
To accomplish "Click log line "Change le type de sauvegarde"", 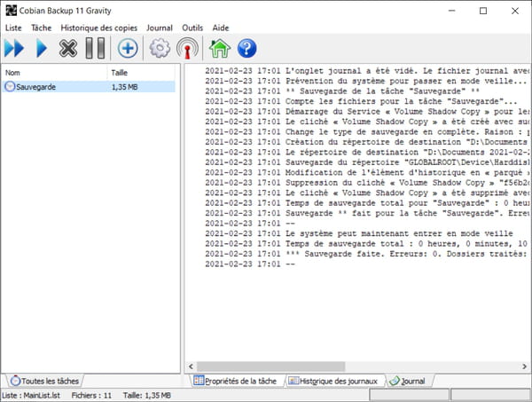I will 367,132.
